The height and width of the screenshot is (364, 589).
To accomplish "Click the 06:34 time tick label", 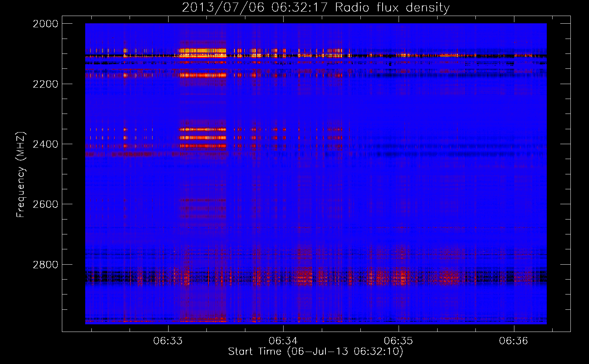I will coord(283,341).
